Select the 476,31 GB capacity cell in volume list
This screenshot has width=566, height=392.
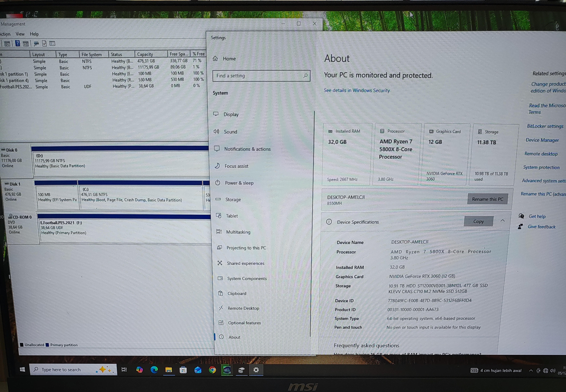146,61
